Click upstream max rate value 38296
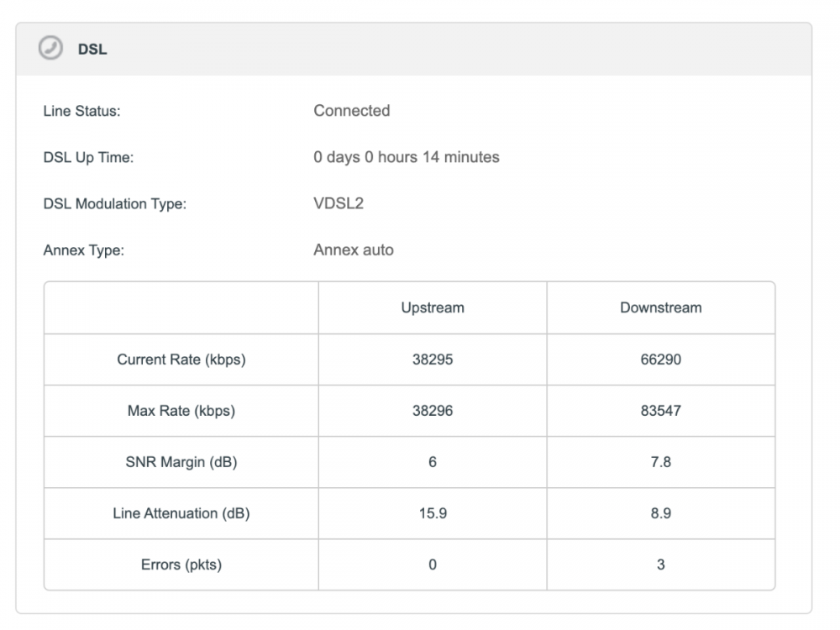Screen dimensions: 840x630 point(433,411)
